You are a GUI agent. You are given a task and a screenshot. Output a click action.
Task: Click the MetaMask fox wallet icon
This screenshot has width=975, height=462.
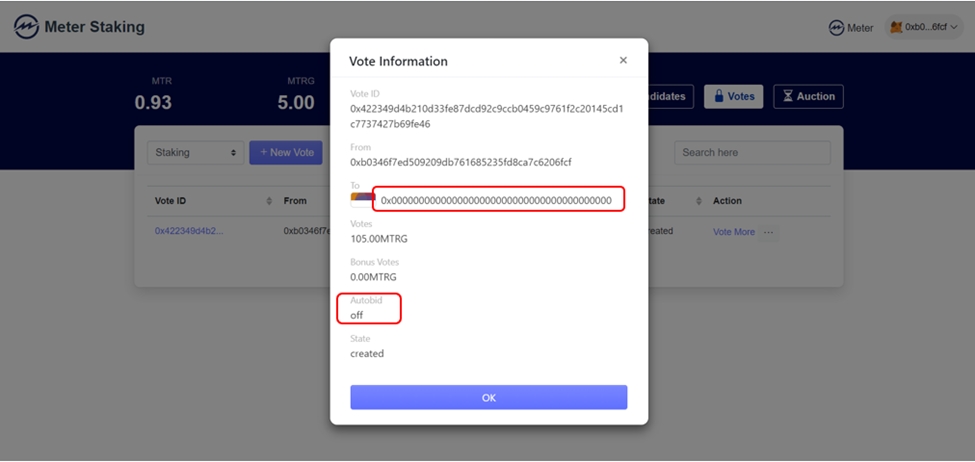[x=896, y=28]
